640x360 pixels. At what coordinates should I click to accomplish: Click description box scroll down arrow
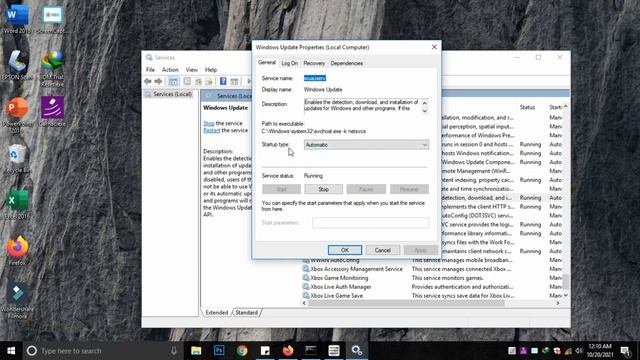pos(424,111)
